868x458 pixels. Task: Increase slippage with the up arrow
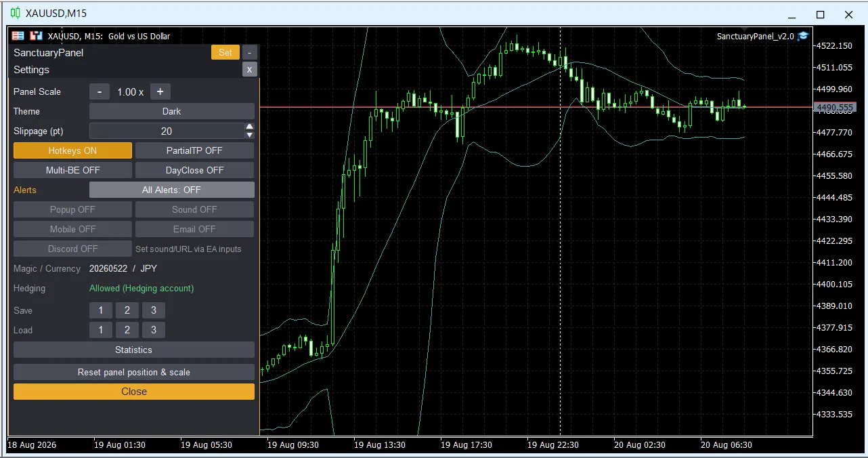(x=250, y=127)
